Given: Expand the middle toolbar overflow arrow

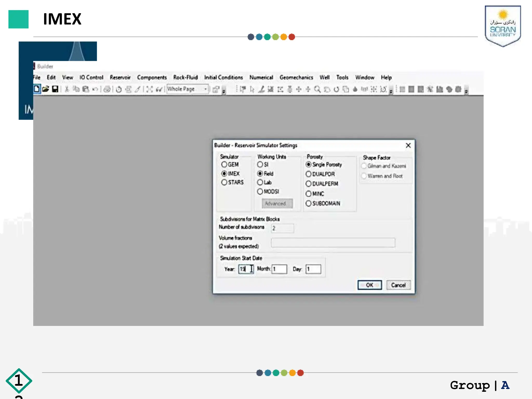Looking at the screenshot, I should click(391, 90).
